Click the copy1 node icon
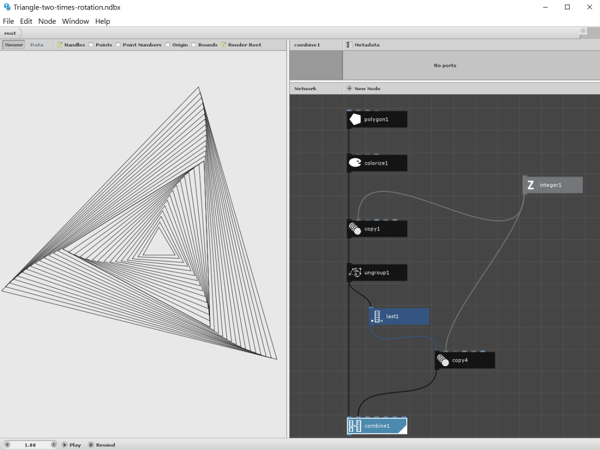Viewport: 600px width, 450px height. (355, 229)
